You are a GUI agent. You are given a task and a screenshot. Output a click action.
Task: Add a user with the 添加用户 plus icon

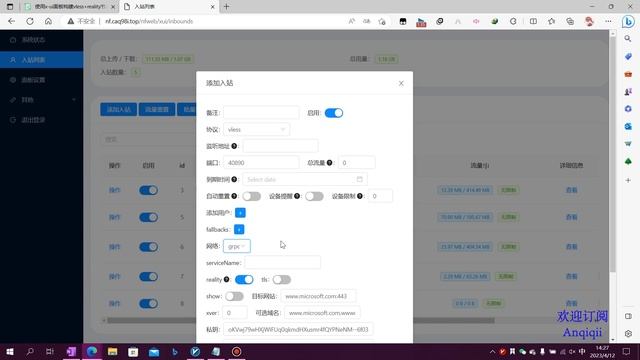(x=240, y=213)
